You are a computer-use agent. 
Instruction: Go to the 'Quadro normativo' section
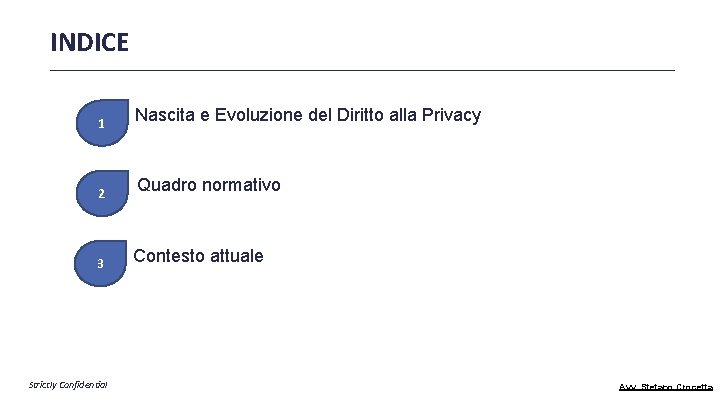tap(209, 185)
